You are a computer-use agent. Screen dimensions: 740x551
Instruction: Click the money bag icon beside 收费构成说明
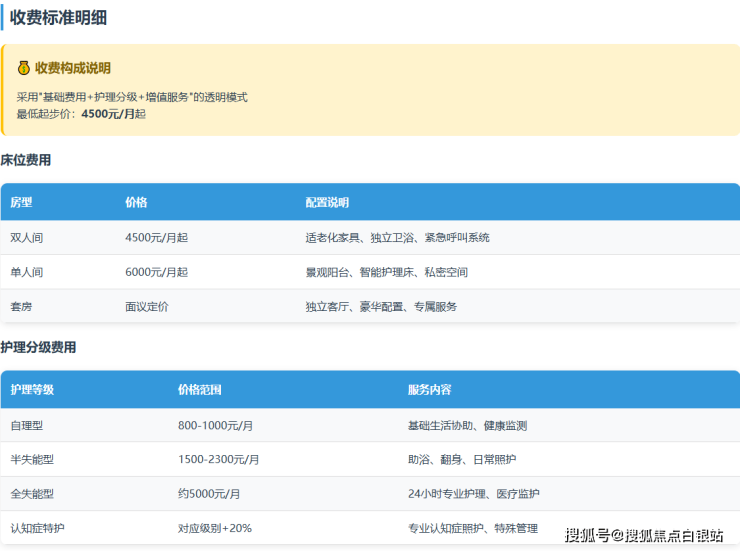pos(23,68)
